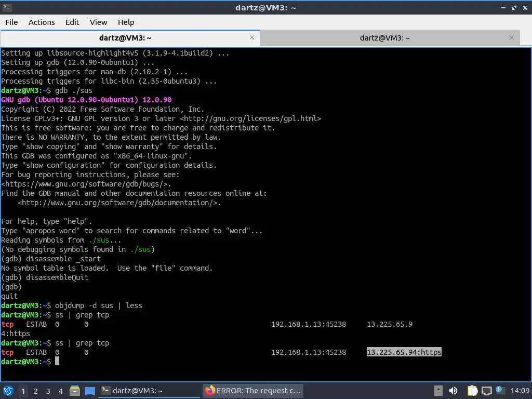Switch to workspace 4
The height and width of the screenshot is (399, 532).
pyautogui.click(x=61, y=391)
